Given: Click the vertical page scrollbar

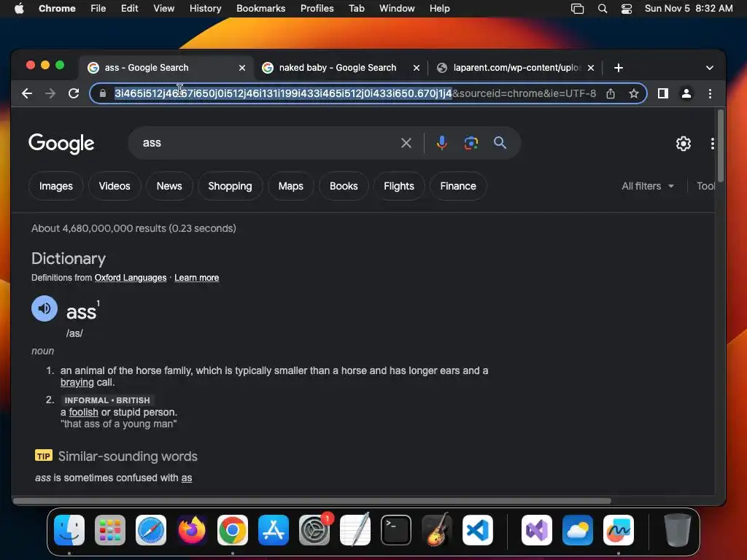Looking at the screenshot, I should click(x=720, y=145).
